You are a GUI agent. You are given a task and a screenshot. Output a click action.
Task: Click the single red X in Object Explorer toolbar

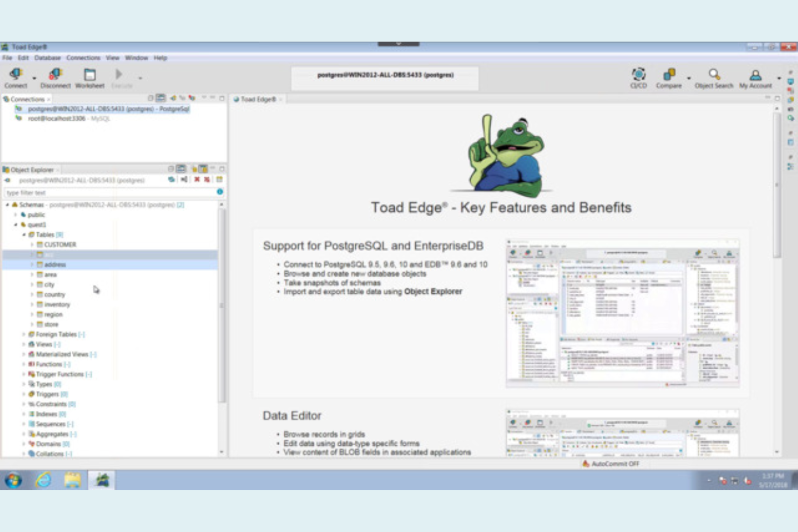[x=197, y=179]
